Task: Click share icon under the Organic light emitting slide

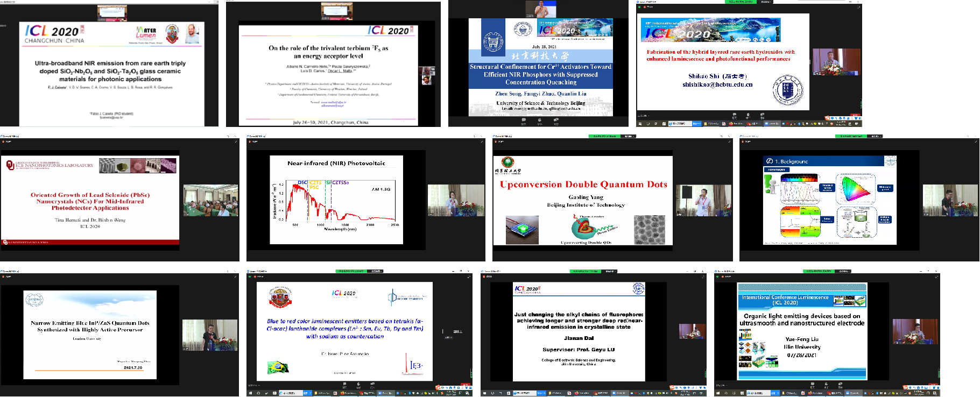Action: click(x=840, y=385)
